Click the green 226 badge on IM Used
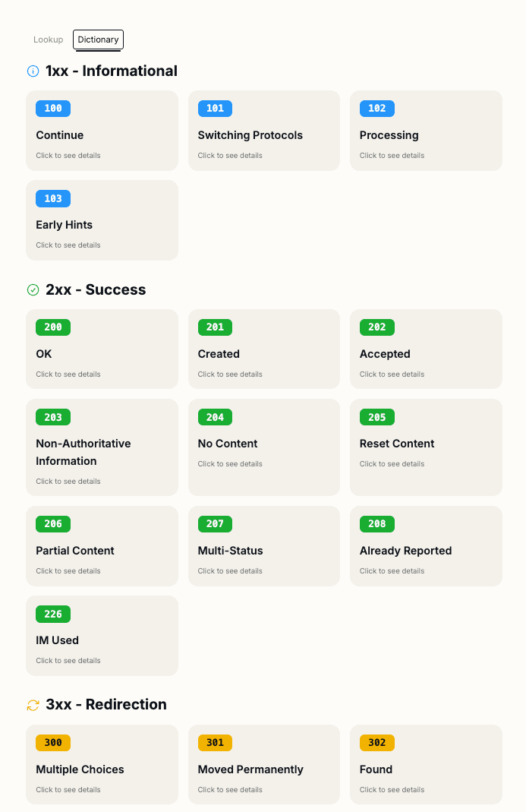The width and height of the screenshot is (526, 812). (x=52, y=614)
